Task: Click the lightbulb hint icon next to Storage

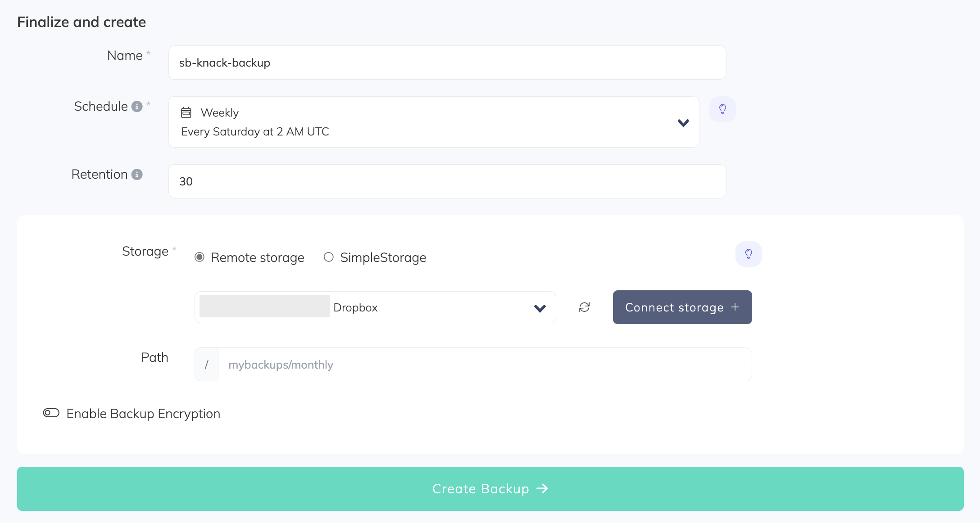Action: [748, 254]
